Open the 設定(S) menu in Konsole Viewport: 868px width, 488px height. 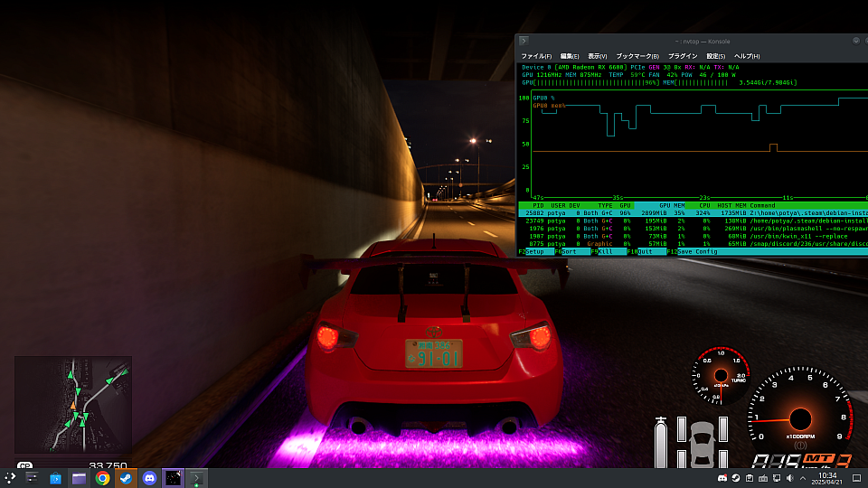(x=716, y=56)
